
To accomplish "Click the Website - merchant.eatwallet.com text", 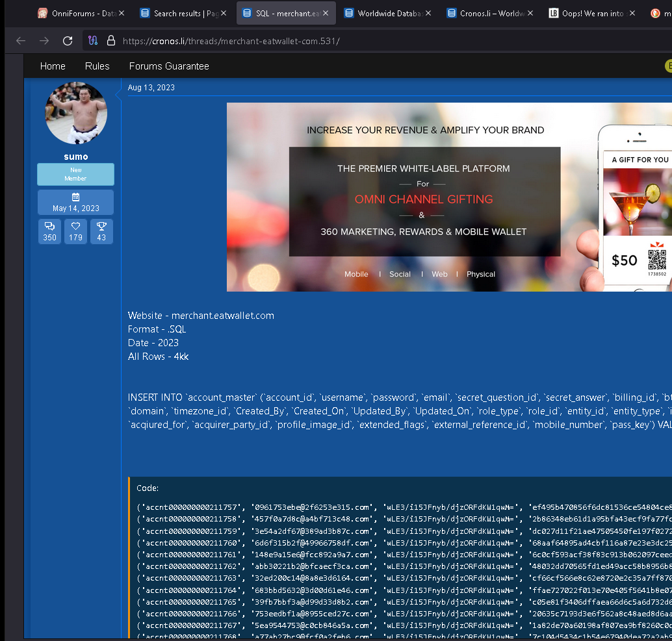I will pyautogui.click(x=201, y=316).
